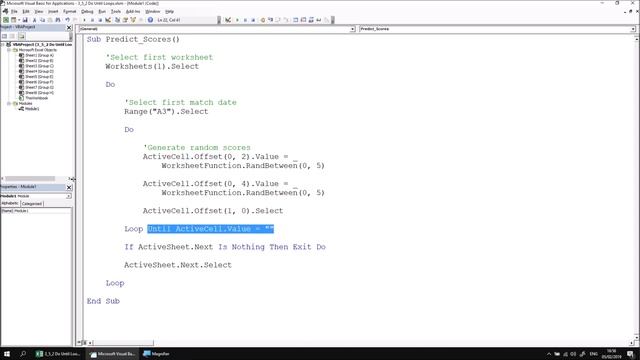Image resolution: width=640 pixels, height=360 pixels.
Task: Open the Module1 object dropdown in Properties
Action: 69,196
